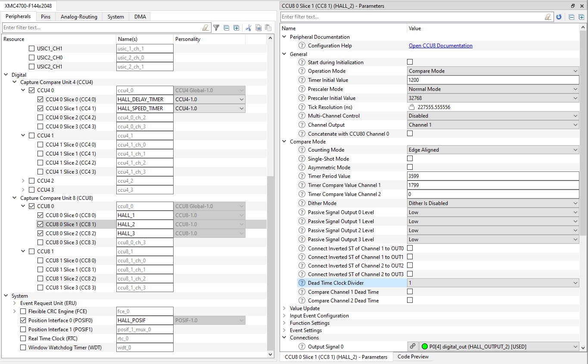Expand all peripheral tree items
This screenshot has height=364, width=588.
click(236, 28)
